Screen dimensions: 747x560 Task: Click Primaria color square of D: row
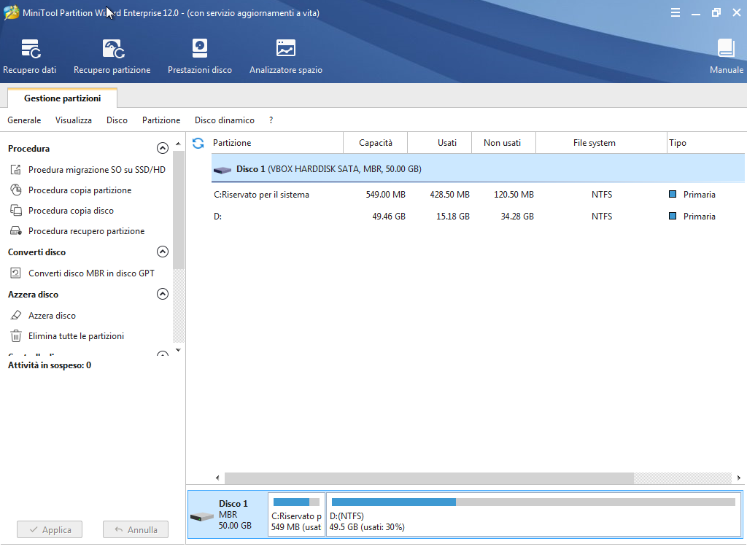pos(673,216)
